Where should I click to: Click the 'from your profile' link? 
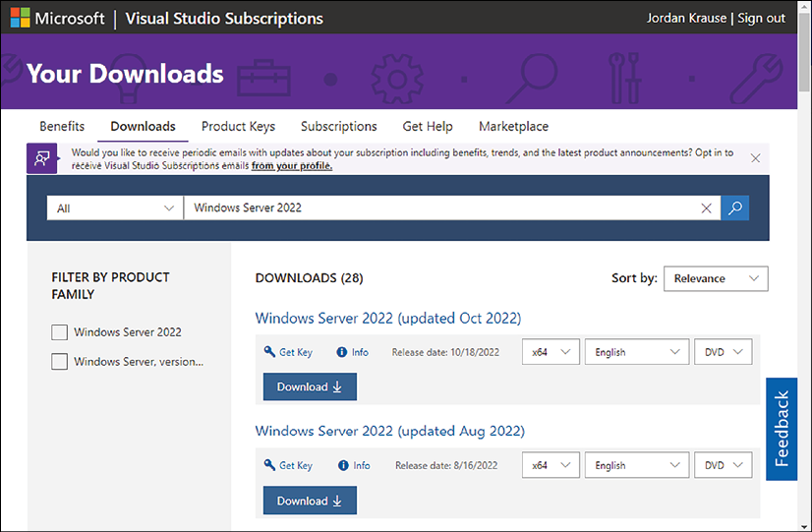292,166
